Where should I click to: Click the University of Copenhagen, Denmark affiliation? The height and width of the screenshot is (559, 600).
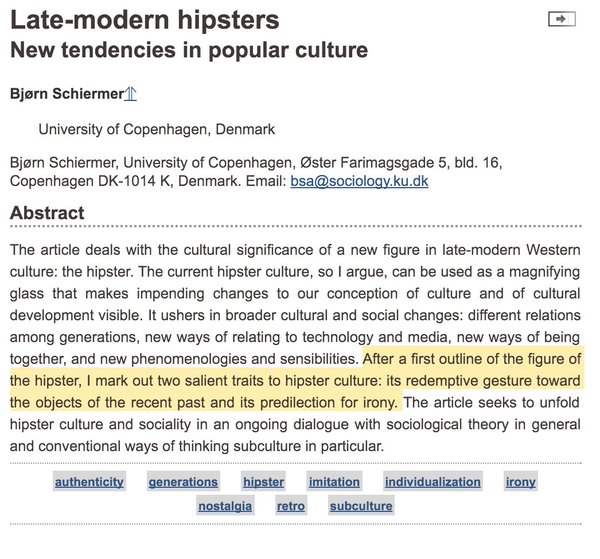[157, 129]
